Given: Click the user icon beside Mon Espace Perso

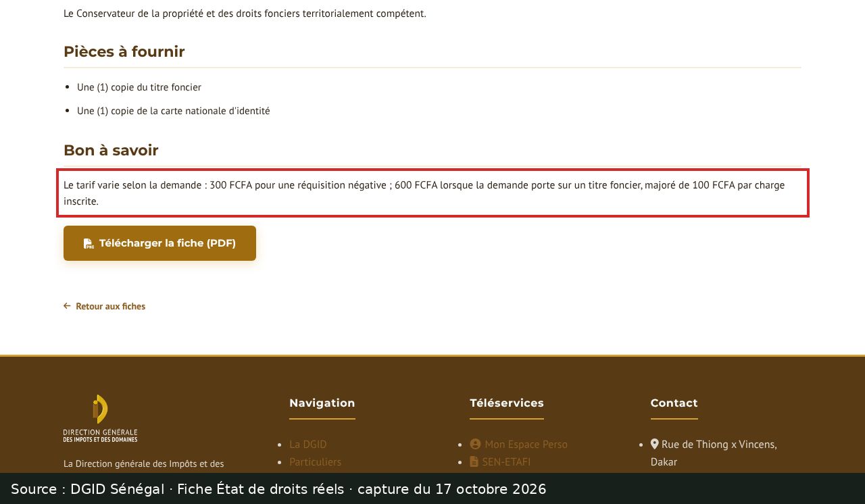Looking at the screenshot, I should (475, 444).
